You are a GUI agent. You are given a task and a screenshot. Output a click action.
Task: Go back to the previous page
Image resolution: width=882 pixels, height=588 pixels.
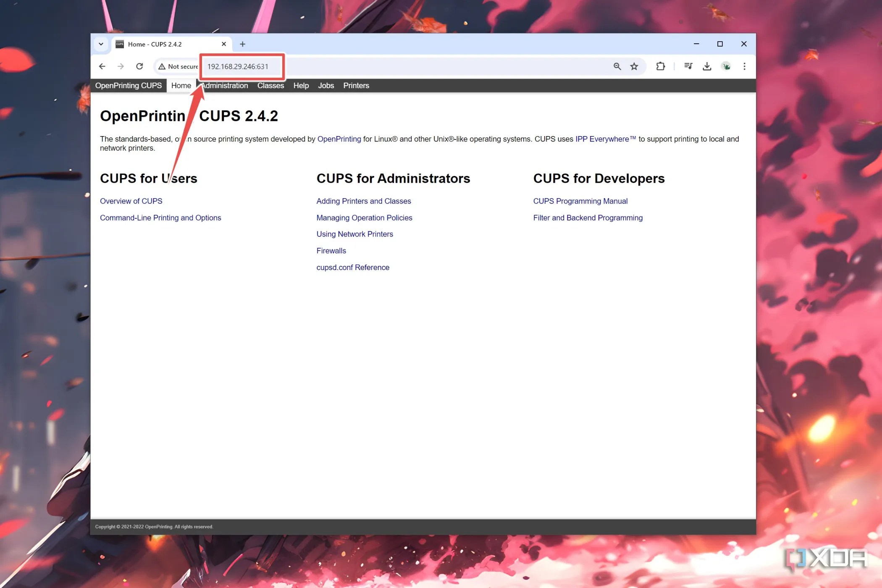tap(102, 66)
